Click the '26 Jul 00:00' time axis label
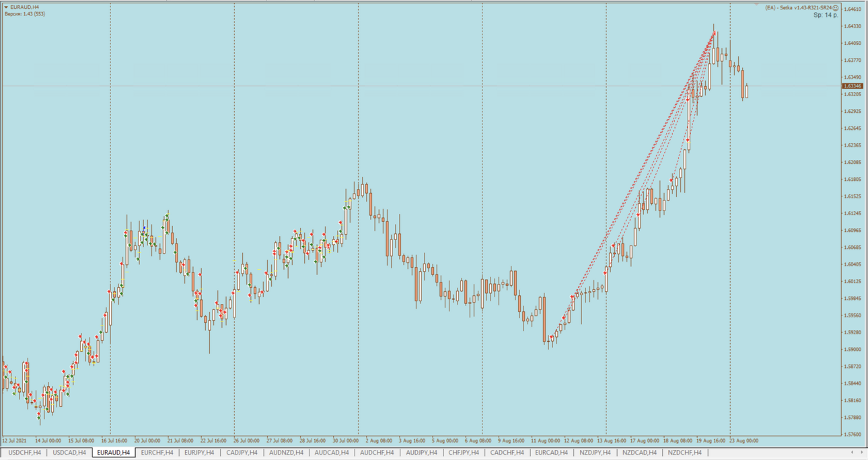The image size is (868, 460). click(246, 441)
